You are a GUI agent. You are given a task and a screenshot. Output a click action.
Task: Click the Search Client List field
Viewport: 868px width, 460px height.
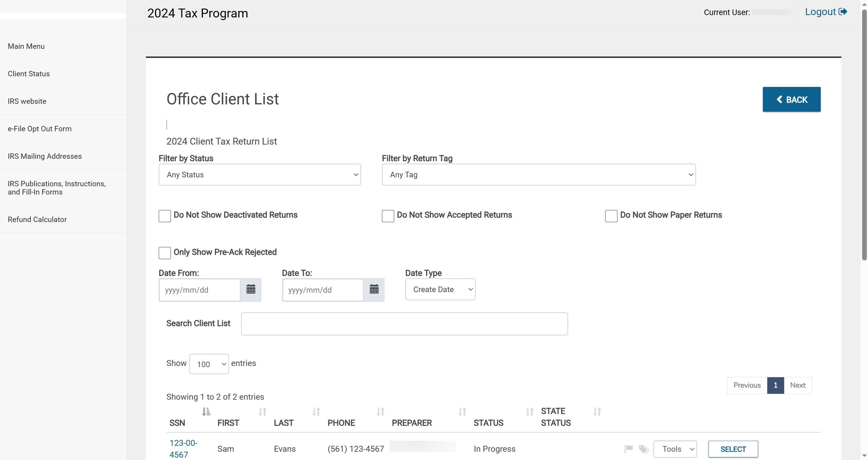click(404, 324)
